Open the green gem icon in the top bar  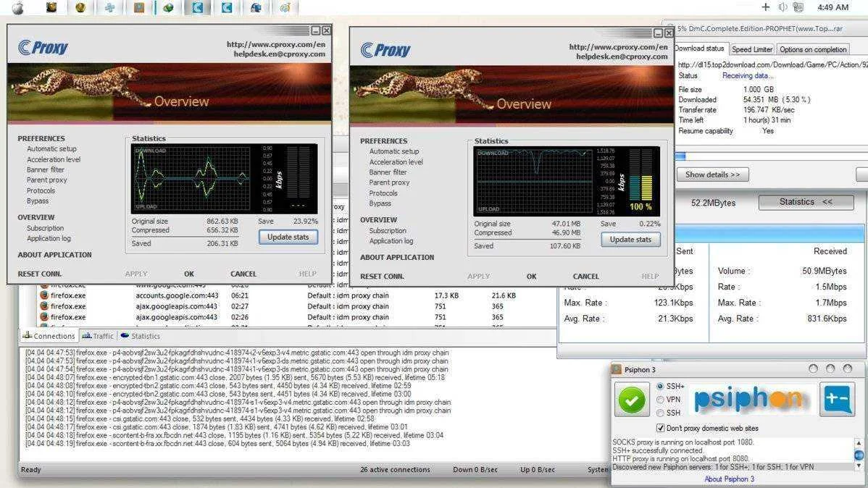pyautogui.click(x=168, y=8)
